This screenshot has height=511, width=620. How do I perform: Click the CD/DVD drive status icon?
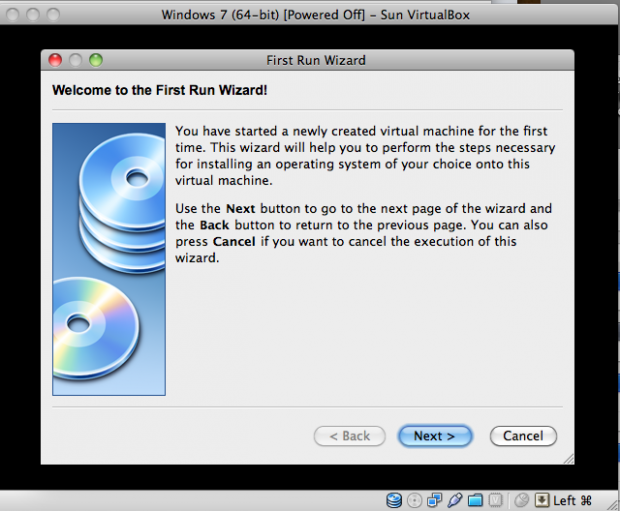(414, 501)
